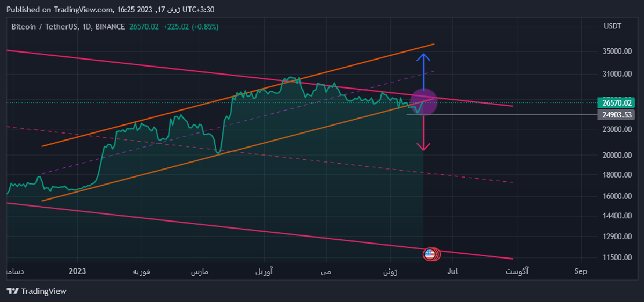Open the USDT currency selector
Screen dimensions: 644x302
click(x=612, y=26)
